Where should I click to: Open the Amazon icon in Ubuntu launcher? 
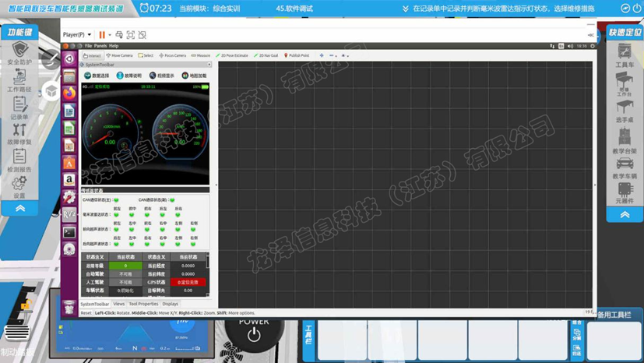(x=69, y=180)
